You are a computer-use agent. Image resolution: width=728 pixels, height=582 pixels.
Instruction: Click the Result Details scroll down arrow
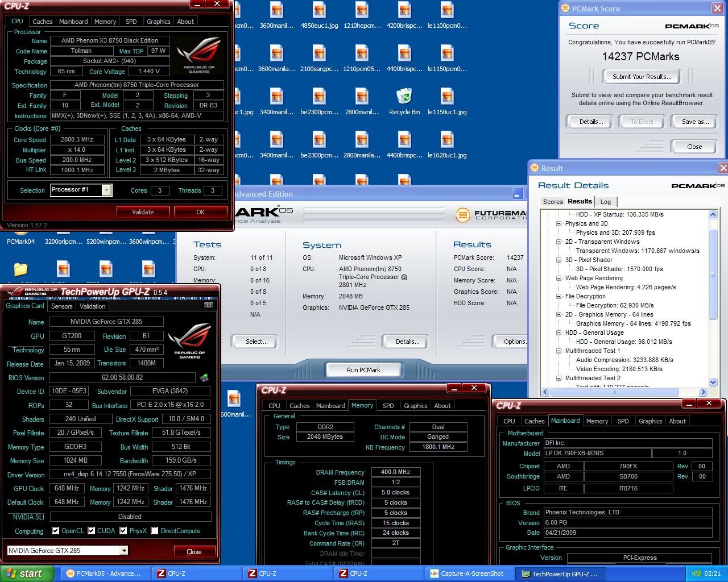(713, 383)
